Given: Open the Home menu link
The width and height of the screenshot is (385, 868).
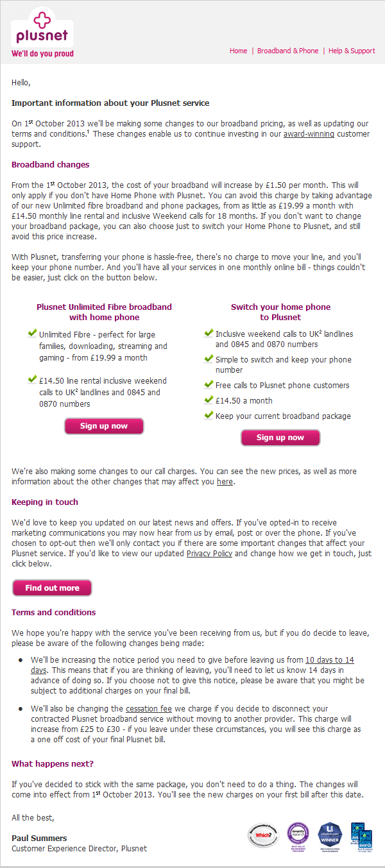Looking at the screenshot, I should [x=238, y=51].
